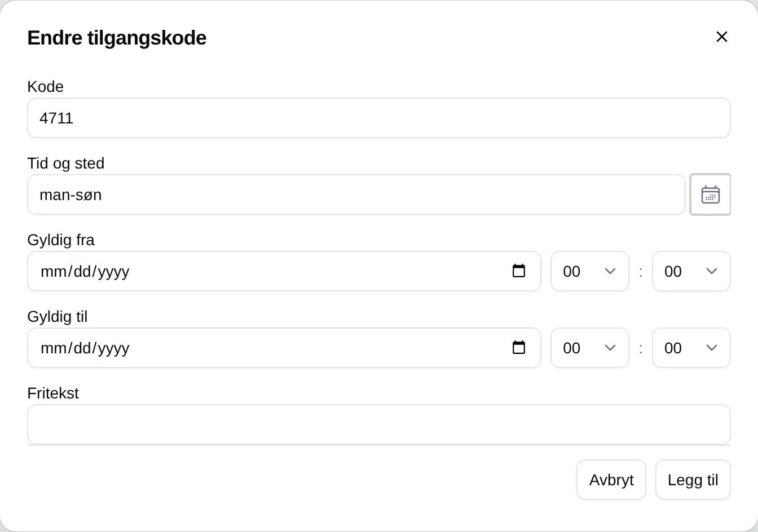Open date picker icon in Gyldig fra
The image size is (758, 532).
click(x=519, y=271)
